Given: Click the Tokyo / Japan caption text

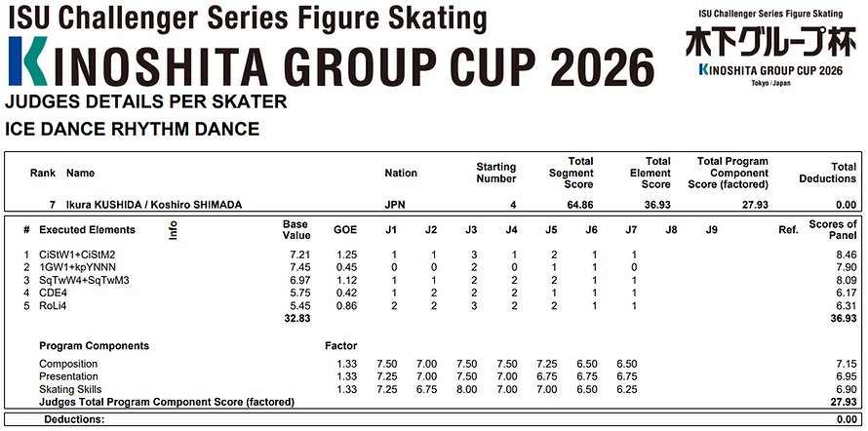Looking at the screenshot, I should coord(771,83).
